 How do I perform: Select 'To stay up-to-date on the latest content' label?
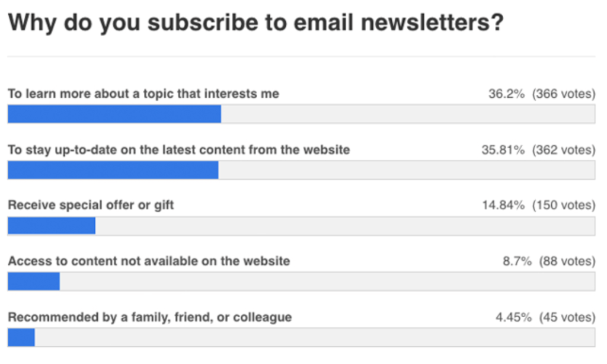[x=179, y=150]
